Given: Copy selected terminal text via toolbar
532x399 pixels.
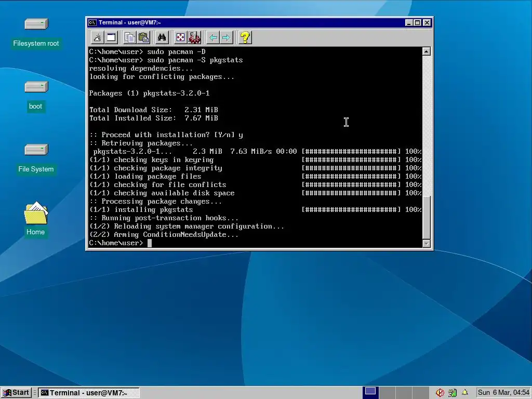Looking at the screenshot, I should tap(129, 37).
